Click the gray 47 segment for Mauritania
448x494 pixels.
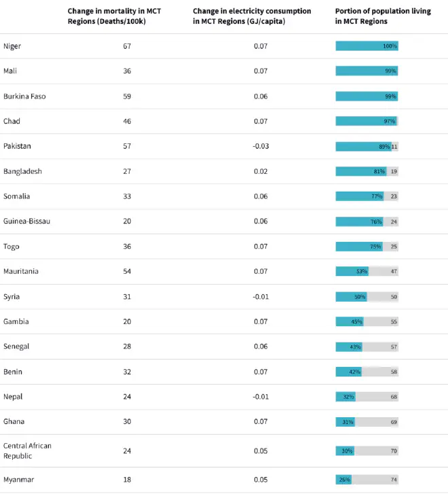point(384,271)
